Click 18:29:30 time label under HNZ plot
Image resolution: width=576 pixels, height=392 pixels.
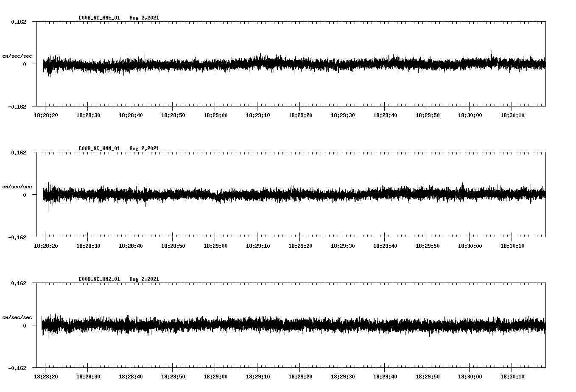(x=343, y=377)
